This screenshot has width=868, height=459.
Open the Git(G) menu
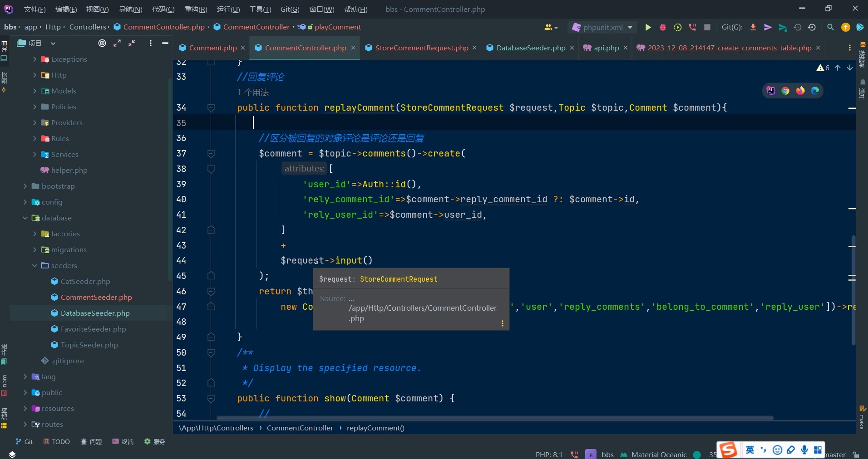[290, 9]
